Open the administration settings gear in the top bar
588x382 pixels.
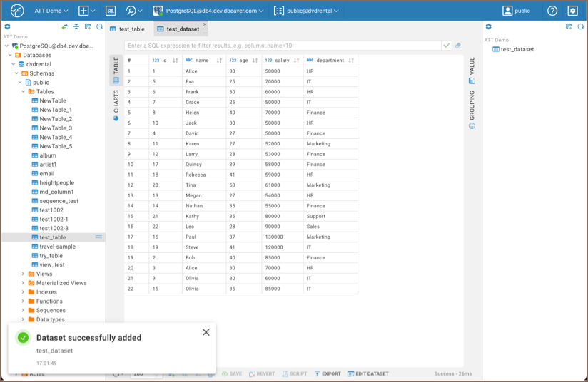pos(572,11)
